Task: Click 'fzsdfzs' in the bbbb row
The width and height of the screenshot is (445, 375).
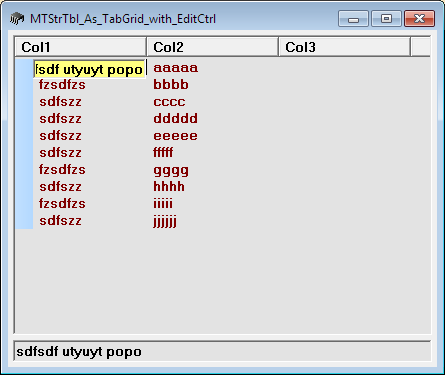Action: click(x=62, y=85)
